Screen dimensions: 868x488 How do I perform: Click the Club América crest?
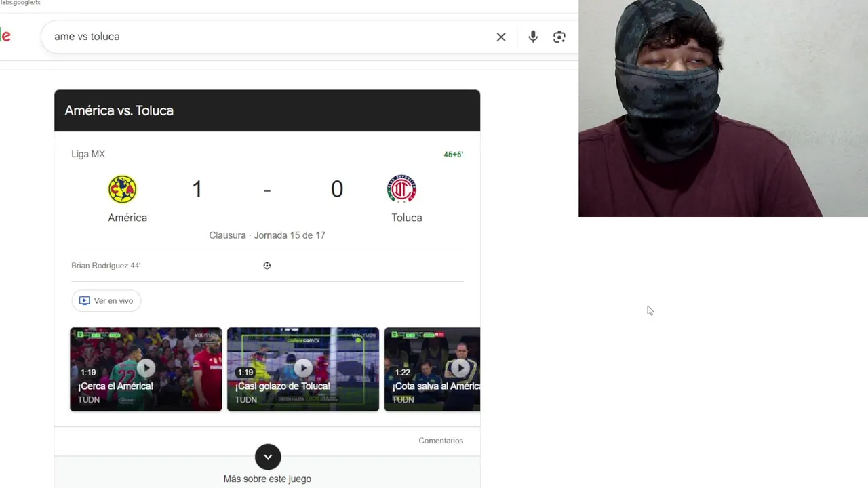[123, 189]
